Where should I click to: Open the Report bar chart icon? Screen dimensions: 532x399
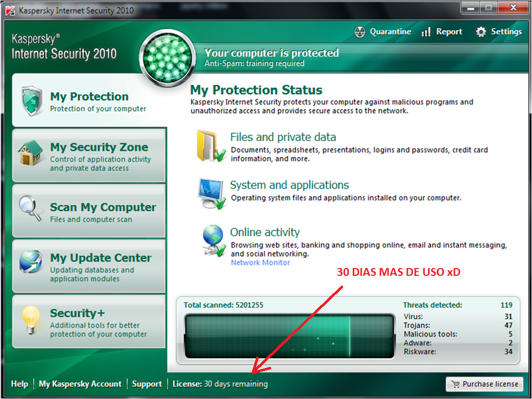[x=426, y=32]
